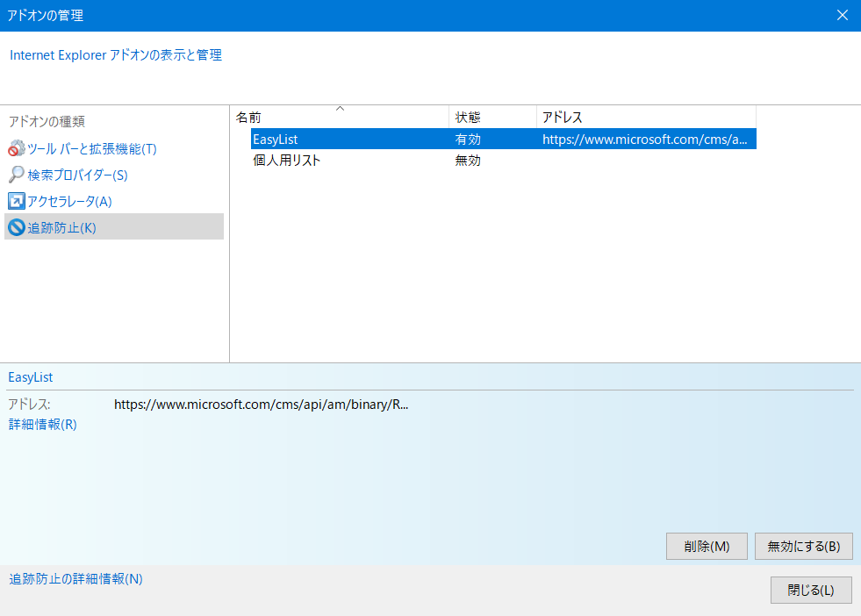Open 検索プロバイダー via its magnifier icon
The image size is (861, 616).
coord(18,175)
